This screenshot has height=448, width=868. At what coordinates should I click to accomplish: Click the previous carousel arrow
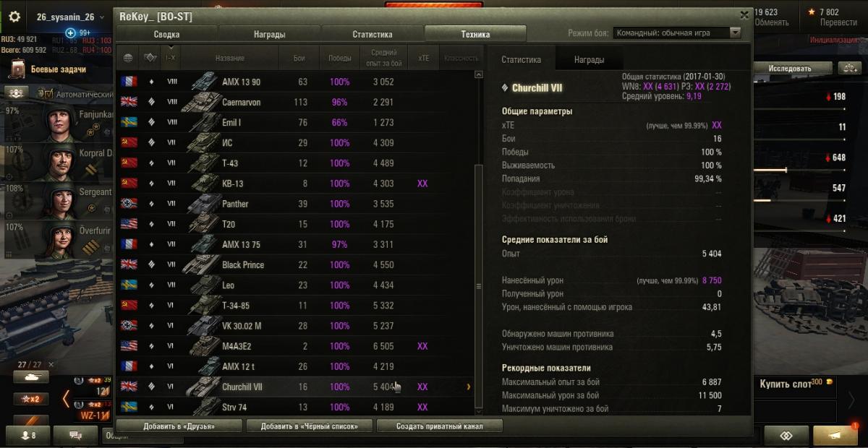tap(66, 397)
